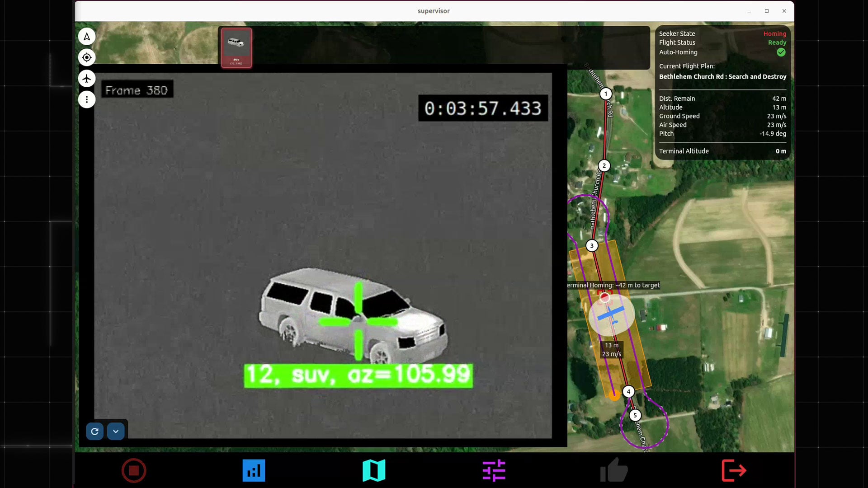Expand the video panel chevron dropdown

tap(116, 431)
